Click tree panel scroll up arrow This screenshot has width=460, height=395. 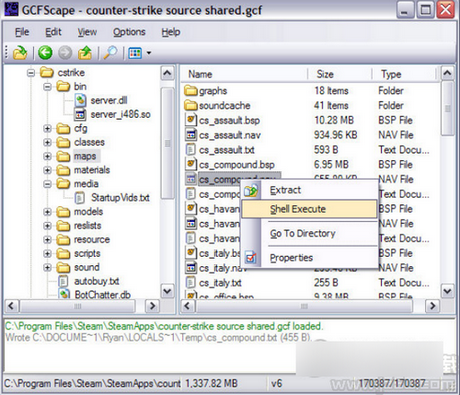(167, 73)
